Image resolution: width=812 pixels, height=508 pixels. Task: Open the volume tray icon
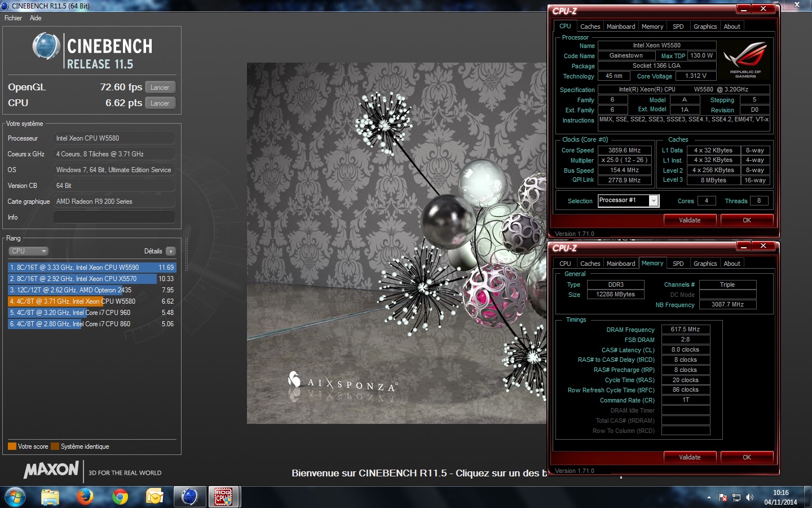[749, 497]
